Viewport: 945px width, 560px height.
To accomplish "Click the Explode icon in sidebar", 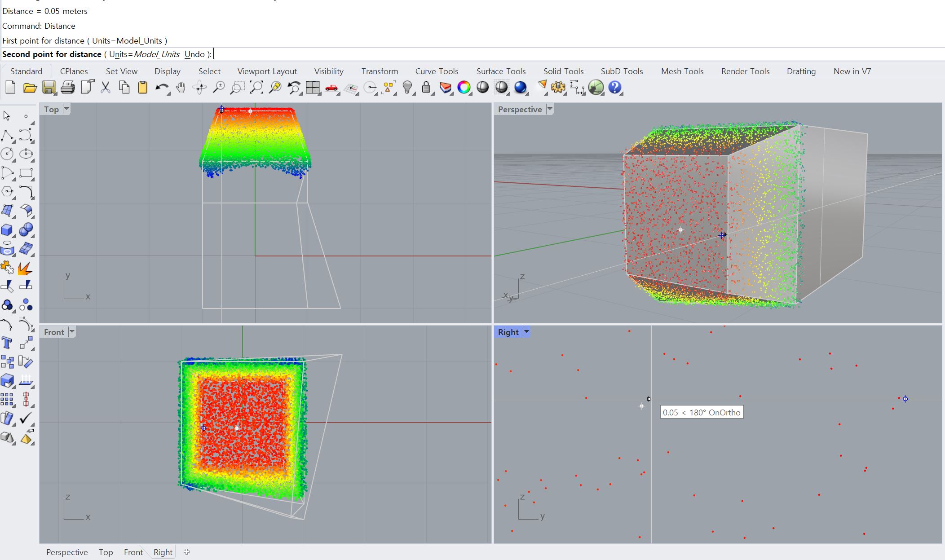I will (x=26, y=268).
